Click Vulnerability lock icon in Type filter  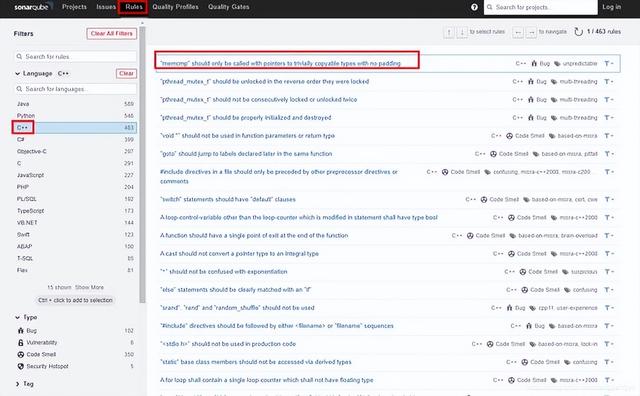click(x=20, y=342)
